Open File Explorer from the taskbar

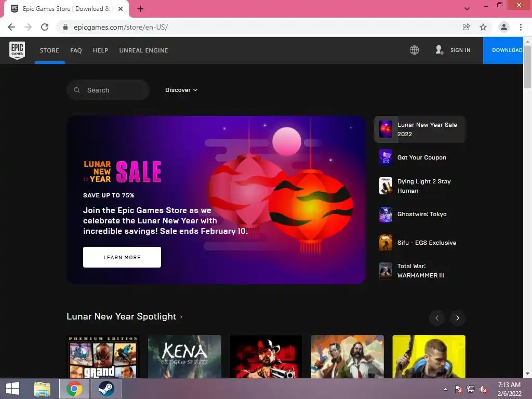(x=42, y=389)
